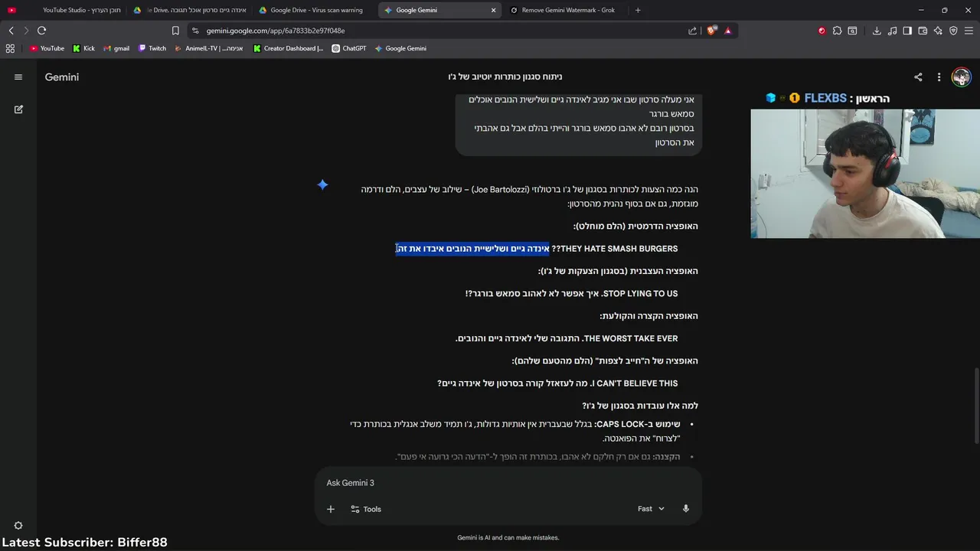Click the Gemini logo text
The image size is (980, 551).
click(62, 77)
